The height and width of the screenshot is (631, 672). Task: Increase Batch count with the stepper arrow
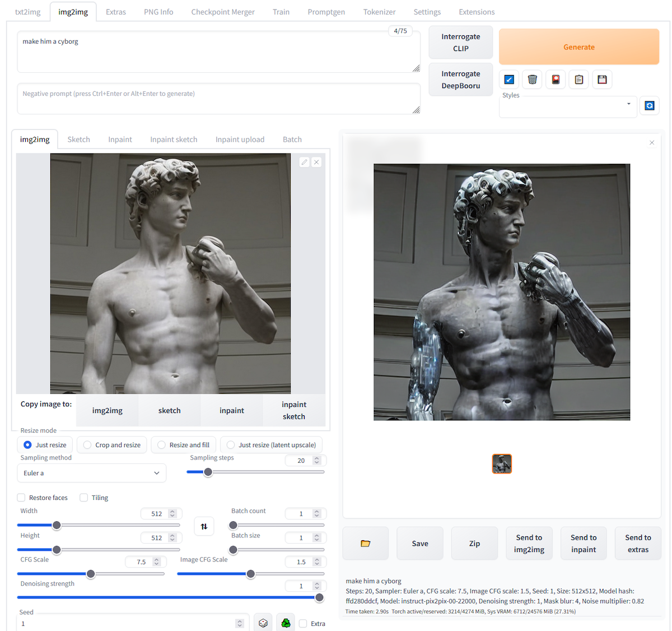tap(316, 511)
